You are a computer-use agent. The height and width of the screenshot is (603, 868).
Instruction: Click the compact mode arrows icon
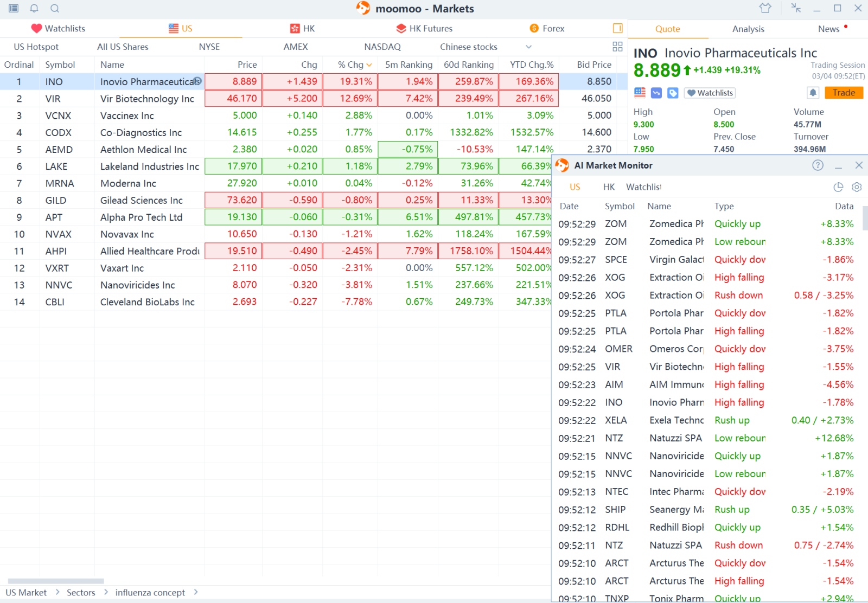coord(795,8)
